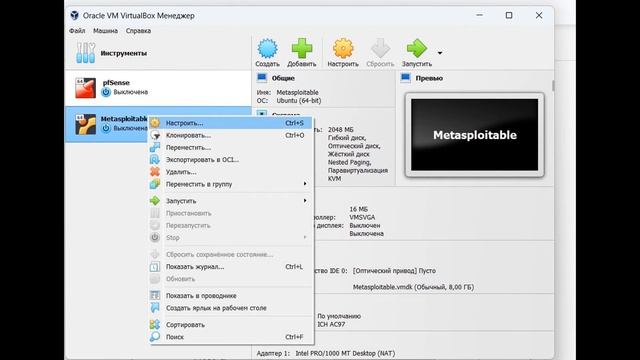The width and height of the screenshot is (640, 360).
Task: Click Metasploitable.vmdk disk entry text
Action: pyautogui.click(x=413, y=287)
